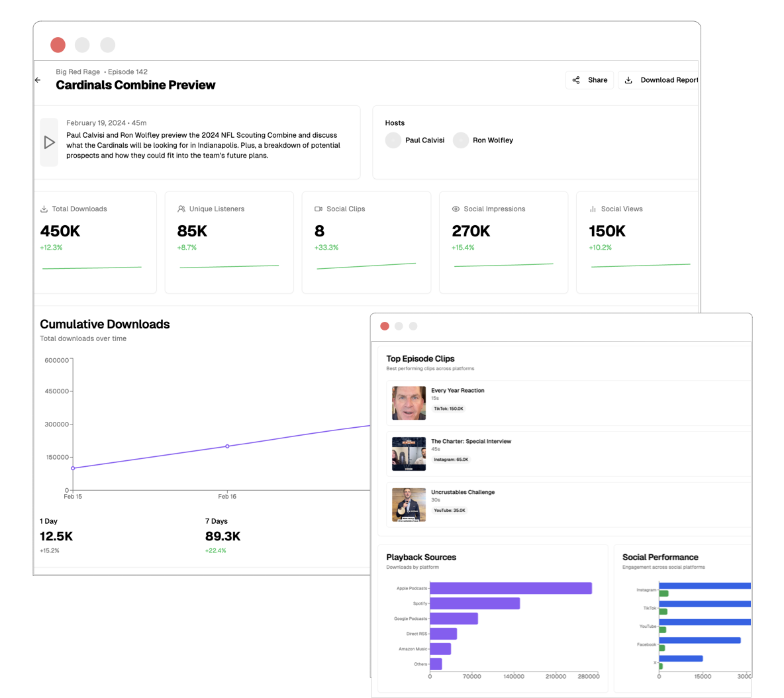Click the Download Report button

click(660, 80)
